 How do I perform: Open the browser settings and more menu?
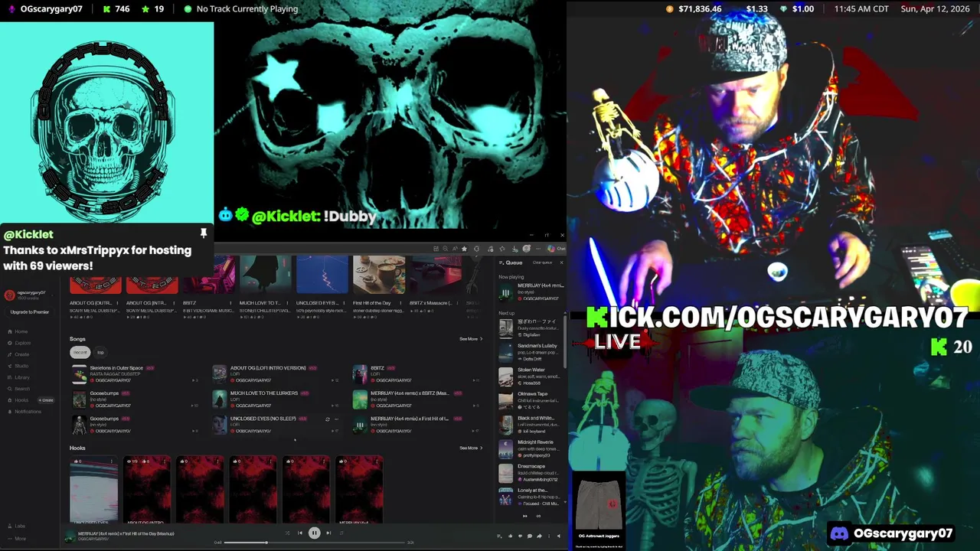[x=538, y=249]
